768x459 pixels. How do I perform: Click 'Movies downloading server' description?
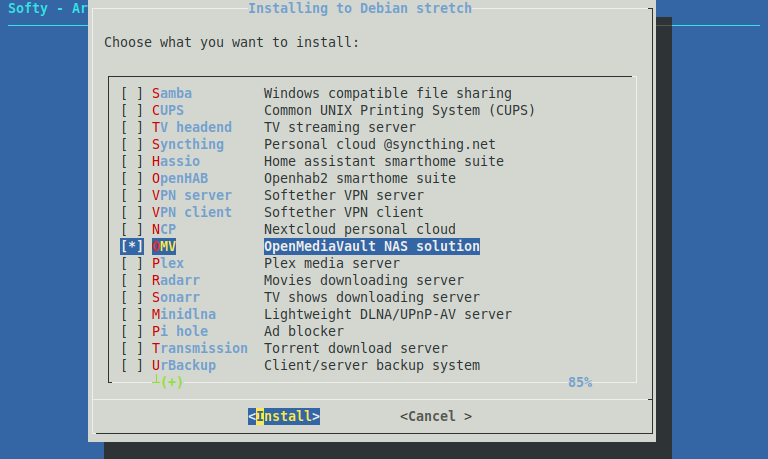click(364, 280)
